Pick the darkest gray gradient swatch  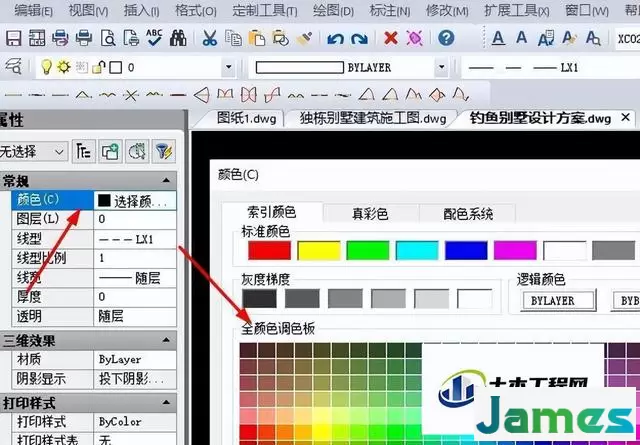[259, 298]
